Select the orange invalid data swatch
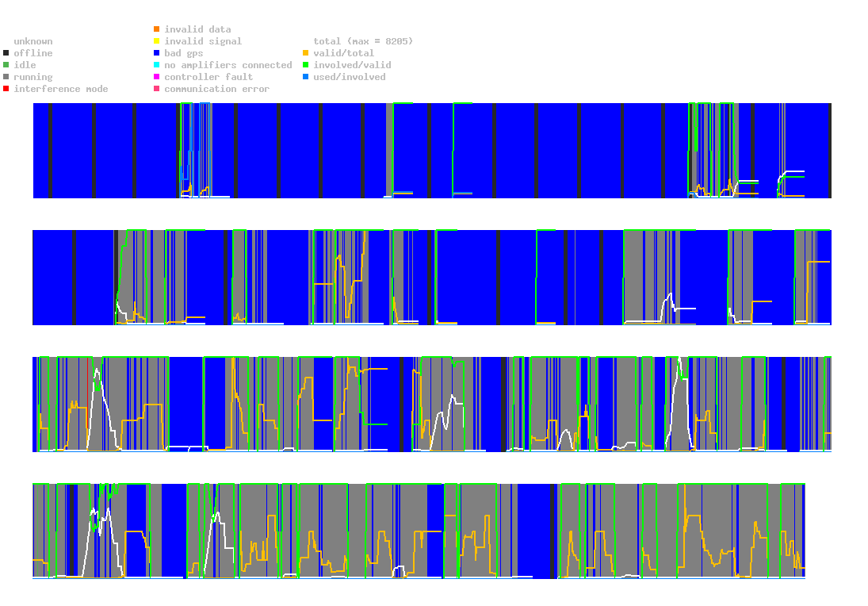This screenshot has height=606, width=868. tap(156, 29)
